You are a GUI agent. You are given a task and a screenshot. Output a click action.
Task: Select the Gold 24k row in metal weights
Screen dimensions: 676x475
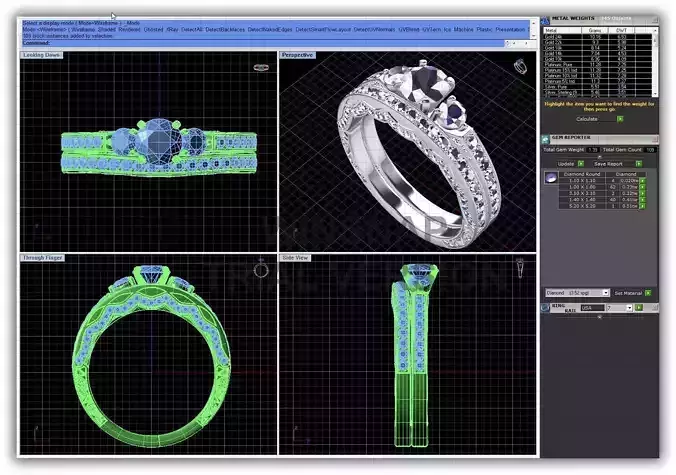[x=598, y=37]
